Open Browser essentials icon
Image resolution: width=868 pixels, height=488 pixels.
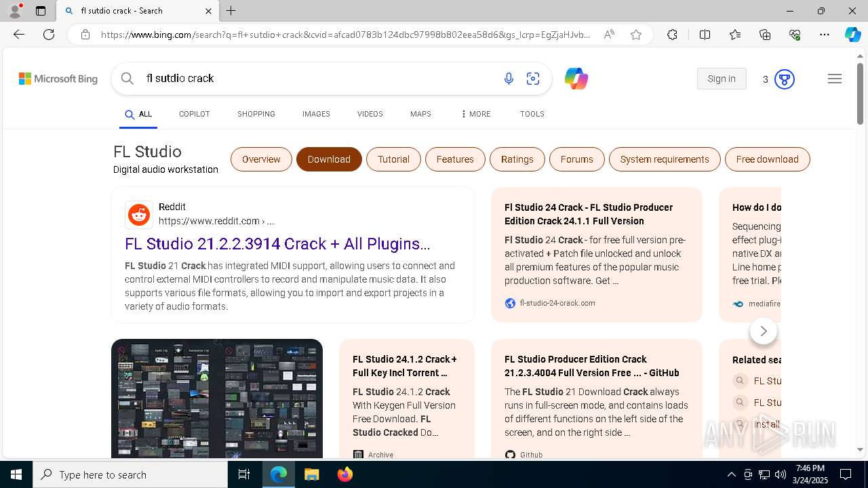[795, 35]
